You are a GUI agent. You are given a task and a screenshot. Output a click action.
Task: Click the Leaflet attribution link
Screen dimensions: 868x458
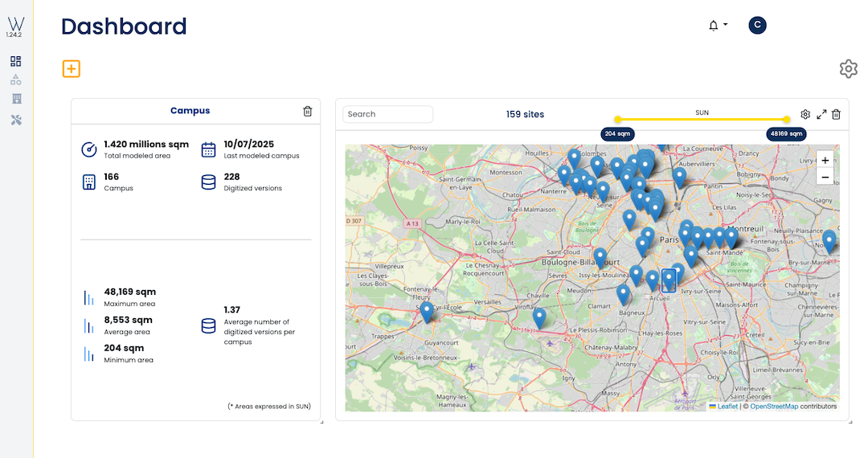point(727,407)
